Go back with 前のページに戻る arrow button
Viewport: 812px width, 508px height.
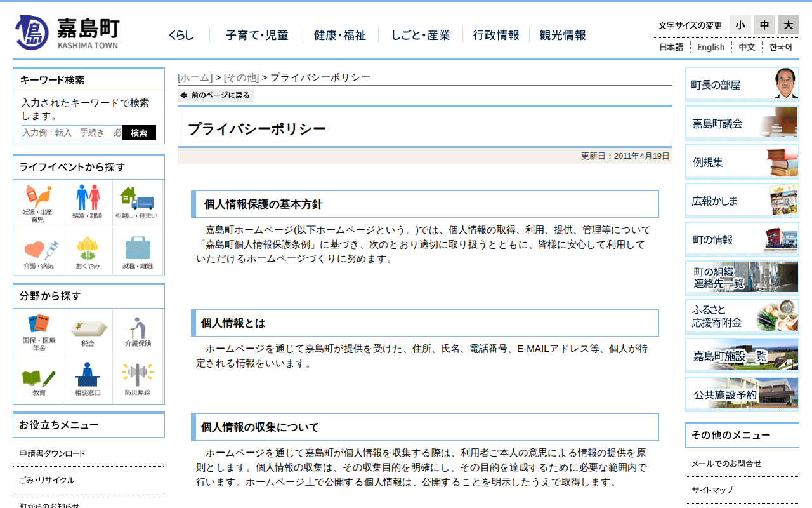pyautogui.click(x=216, y=95)
